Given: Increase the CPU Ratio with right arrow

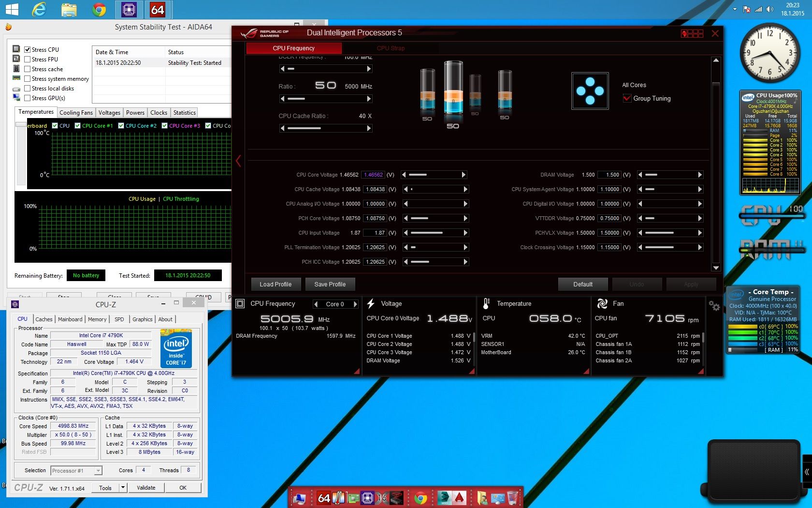Looking at the screenshot, I should coord(369,99).
